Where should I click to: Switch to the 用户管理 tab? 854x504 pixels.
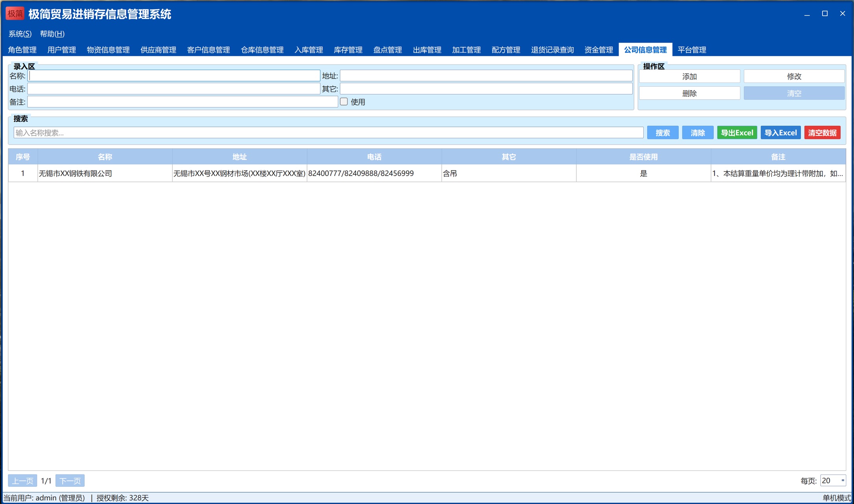tap(62, 50)
